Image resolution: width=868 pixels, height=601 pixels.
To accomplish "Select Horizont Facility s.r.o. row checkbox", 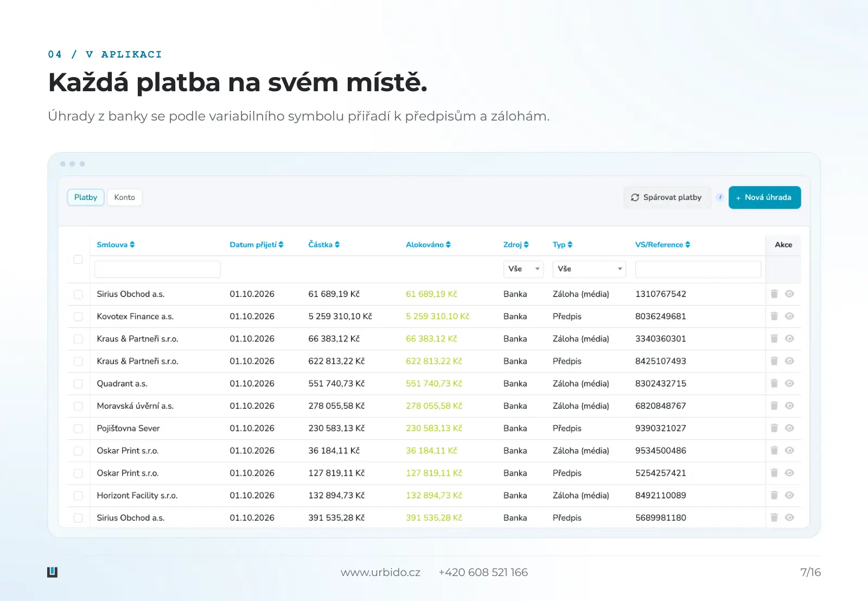I will (78, 496).
